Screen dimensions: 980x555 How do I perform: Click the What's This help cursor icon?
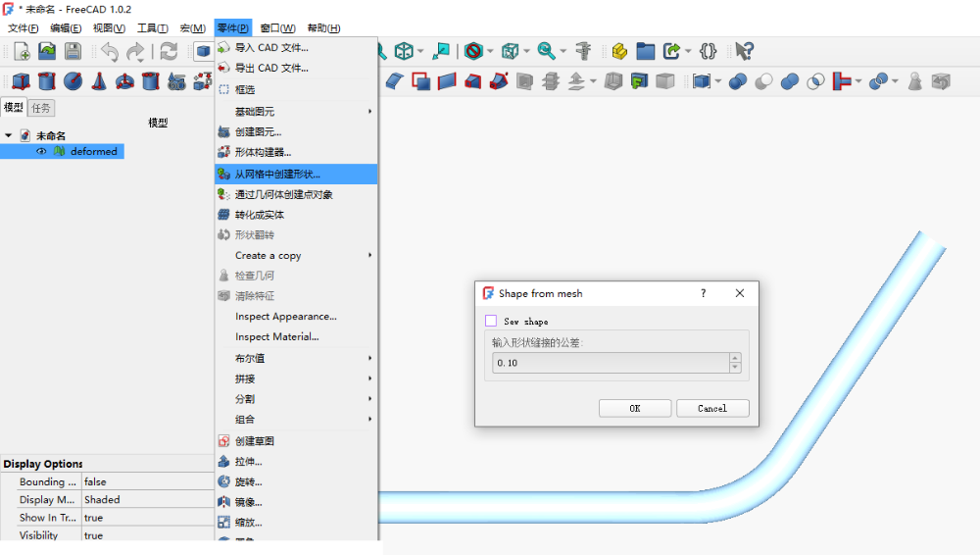(x=745, y=51)
